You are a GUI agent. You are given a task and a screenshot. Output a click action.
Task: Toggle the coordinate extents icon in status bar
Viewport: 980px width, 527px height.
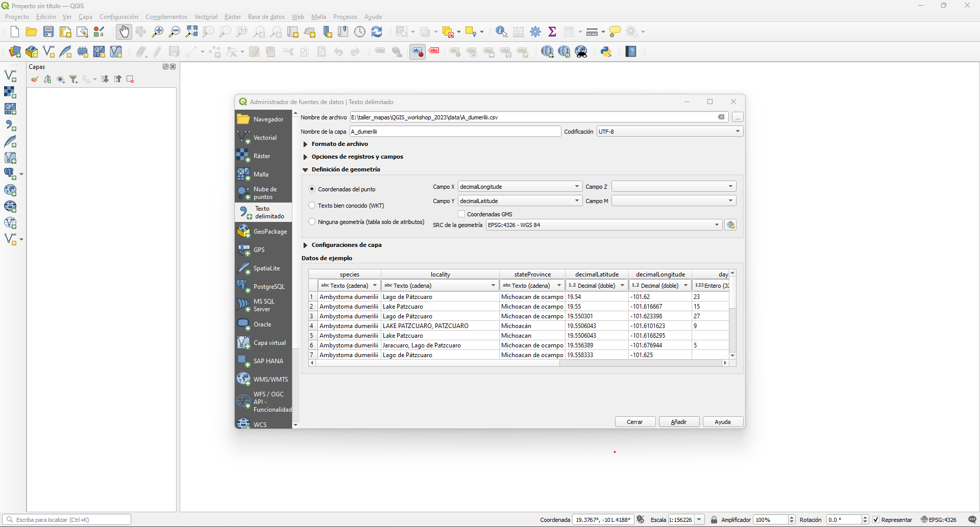641,519
